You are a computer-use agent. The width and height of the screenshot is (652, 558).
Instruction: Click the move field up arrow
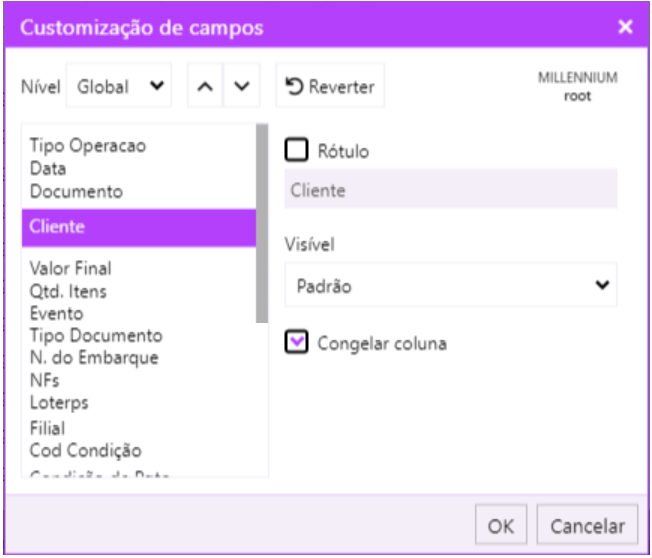(204, 87)
